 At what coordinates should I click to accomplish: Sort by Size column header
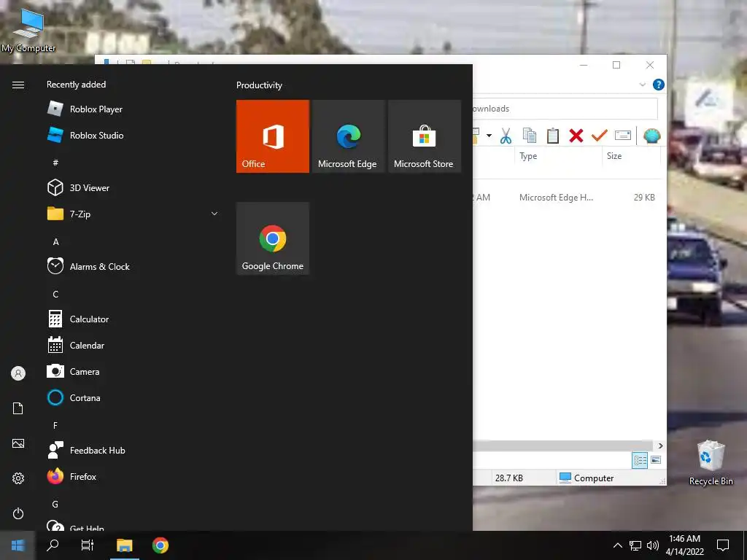632,156
